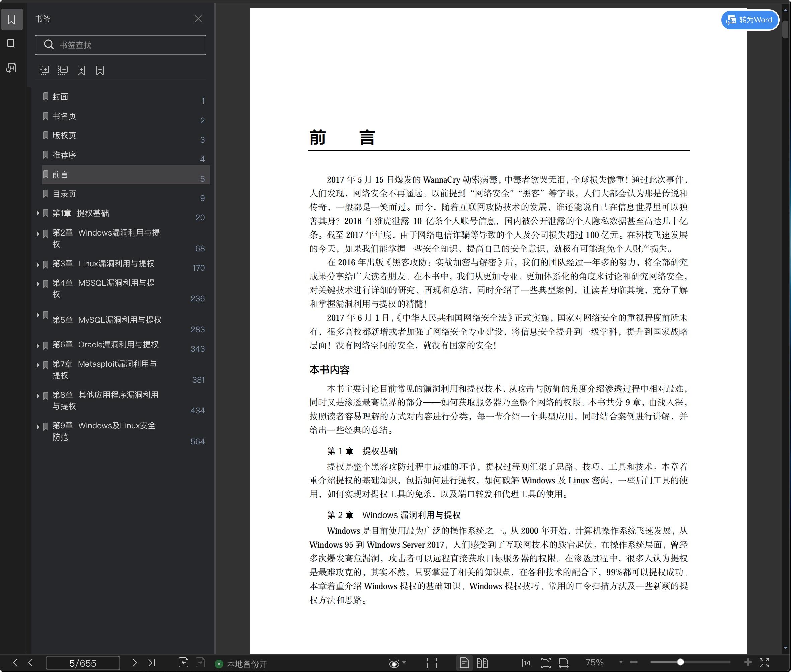Select the 前言 bookmark
This screenshot has width=791, height=672.
[x=126, y=175]
